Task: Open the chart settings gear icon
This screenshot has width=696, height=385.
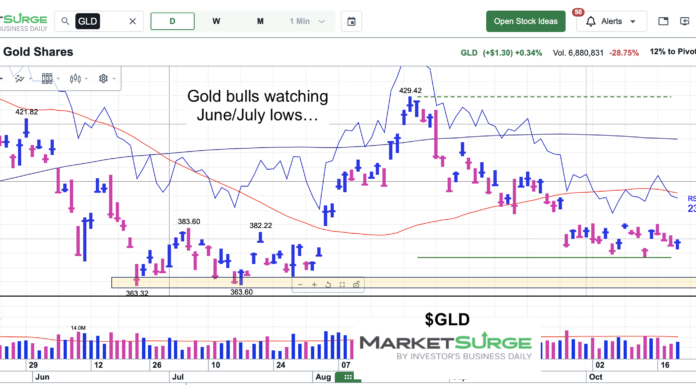Action: (103, 79)
